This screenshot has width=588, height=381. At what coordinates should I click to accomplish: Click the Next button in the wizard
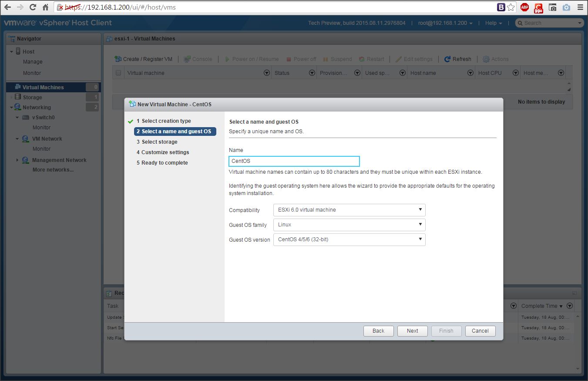412,331
